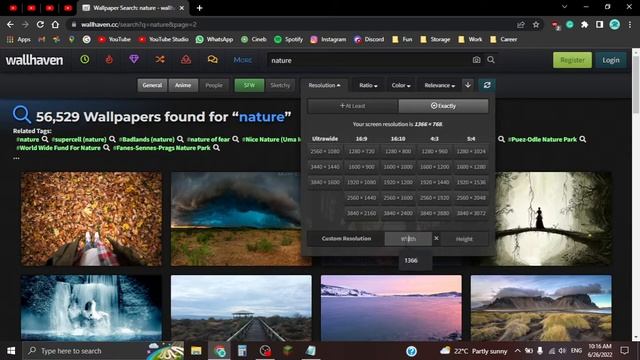Toggle the People category filter
This screenshot has height=360, width=640.
[214, 85]
